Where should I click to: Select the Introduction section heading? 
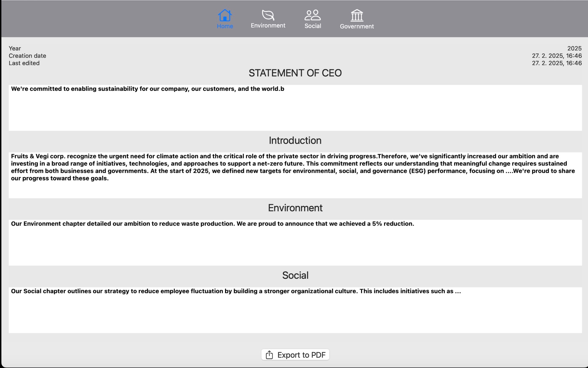pyautogui.click(x=295, y=140)
